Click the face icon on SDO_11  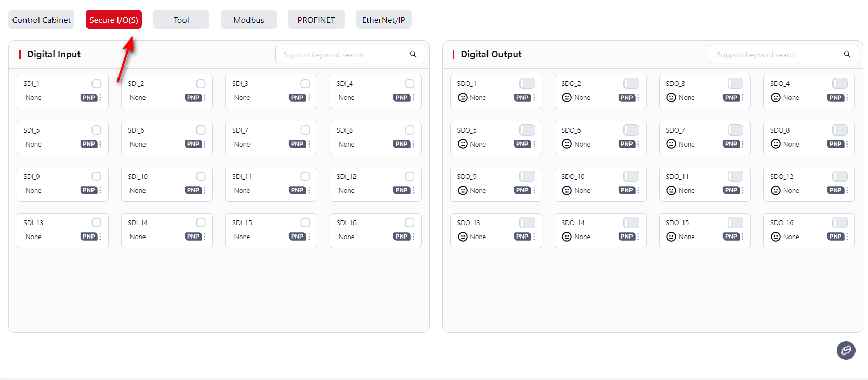click(x=671, y=191)
